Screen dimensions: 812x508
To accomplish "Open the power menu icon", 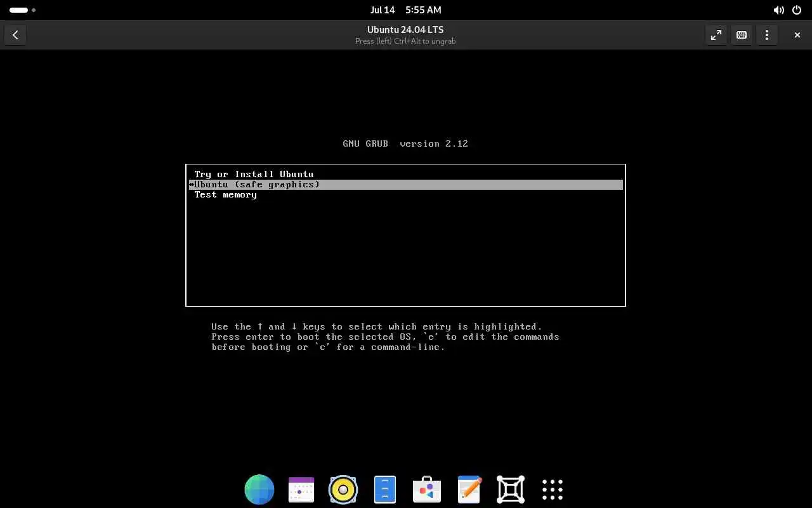I will tap(797, 10).
